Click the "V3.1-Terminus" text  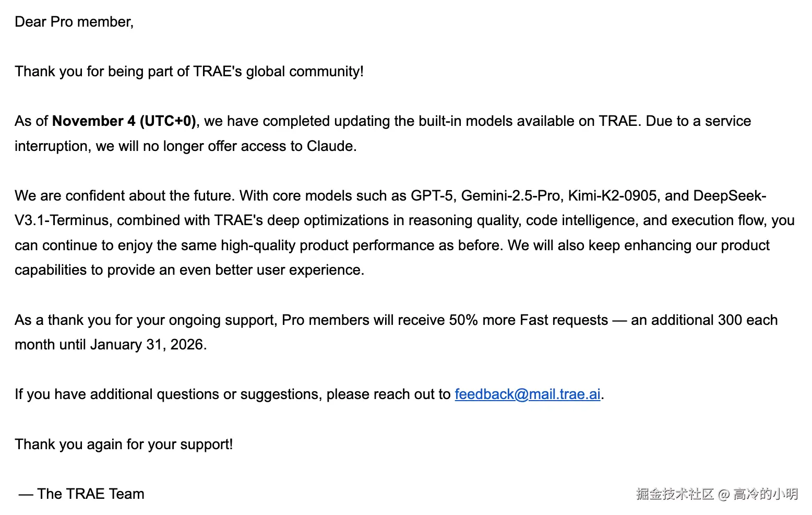point(62,220)
